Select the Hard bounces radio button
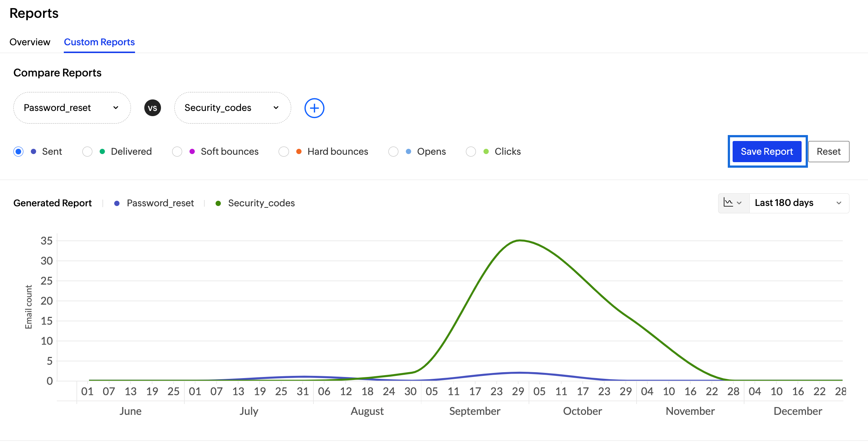Screen dimensions: 868x446 coord(284,151)
